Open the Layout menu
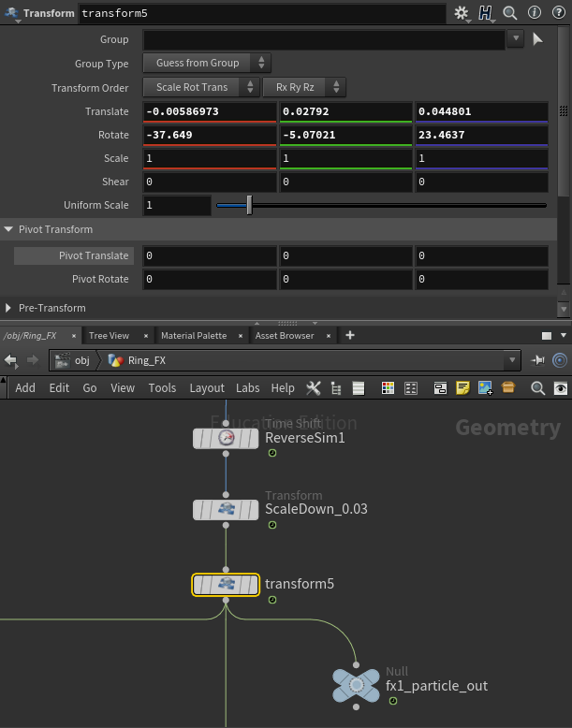 tap(207, 388)
